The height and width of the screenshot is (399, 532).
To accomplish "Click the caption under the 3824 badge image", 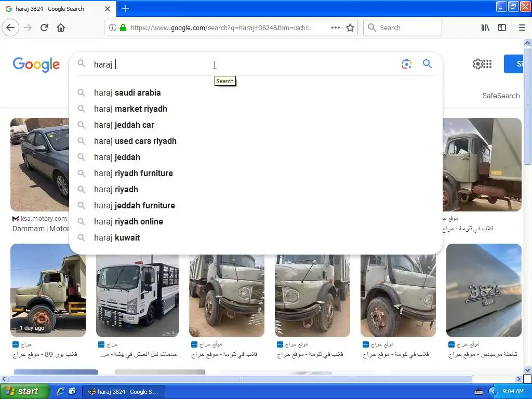I will point(483,354).
